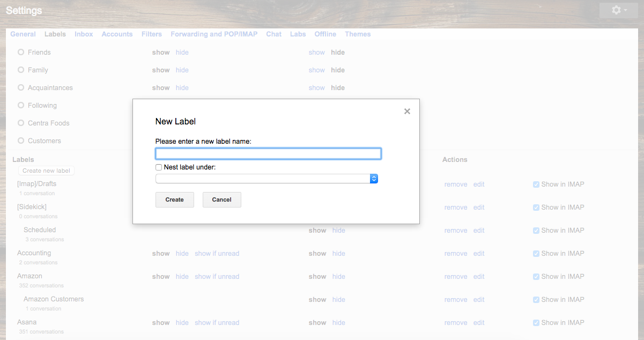Select the Customers circle radio button
Viewport: 644px width, 340px height.
click(x=21, y=141)
